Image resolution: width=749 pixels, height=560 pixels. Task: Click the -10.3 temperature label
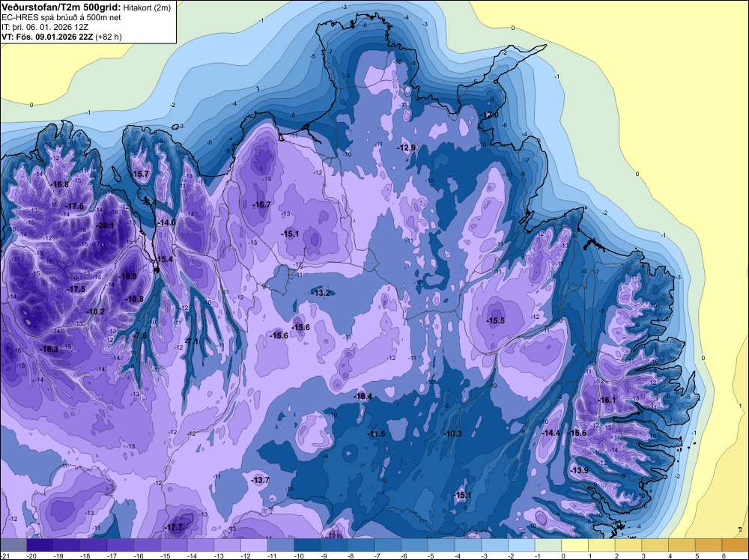pos(453,433)
